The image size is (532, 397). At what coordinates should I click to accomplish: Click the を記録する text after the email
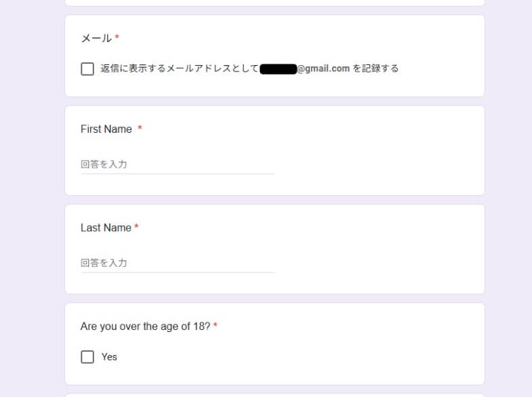pos(375,68)
